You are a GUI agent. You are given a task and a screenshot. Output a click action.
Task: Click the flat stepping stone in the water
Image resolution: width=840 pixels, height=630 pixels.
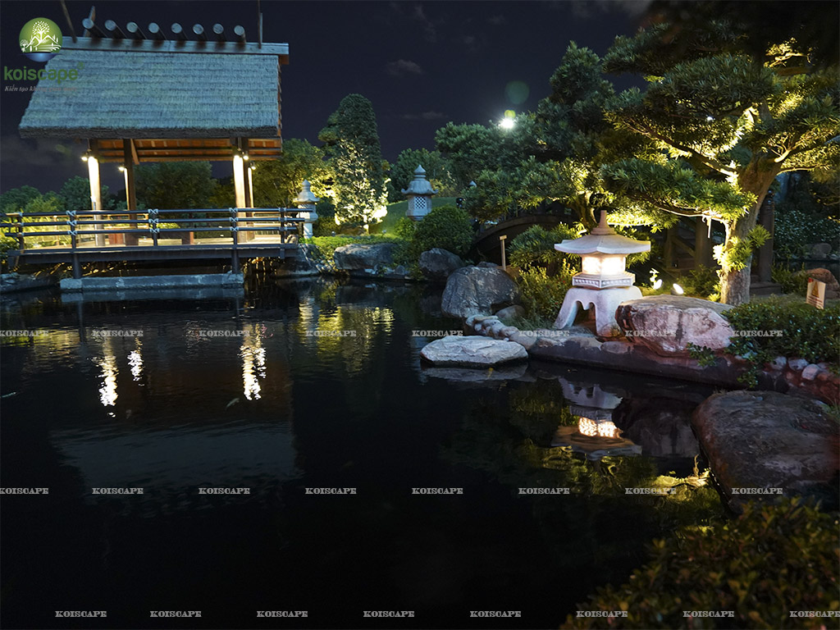pyautogui.click(x=473, y=350)
